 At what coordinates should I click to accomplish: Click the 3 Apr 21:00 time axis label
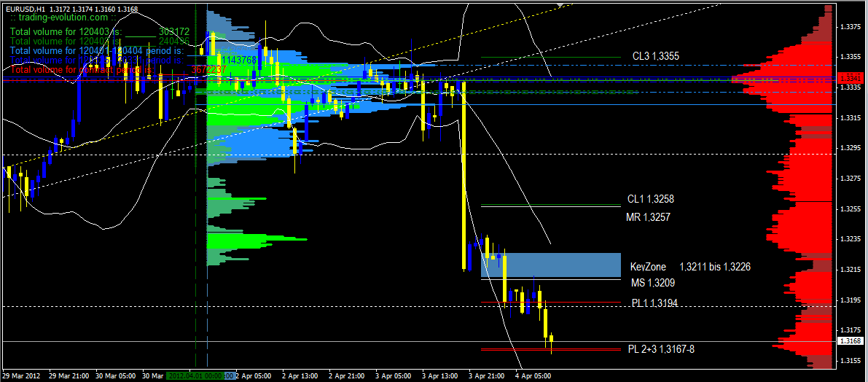[x=487, y=375]
